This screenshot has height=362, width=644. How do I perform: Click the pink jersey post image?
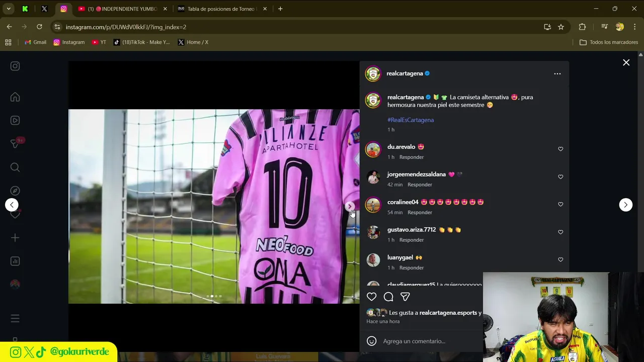coord(214,206)
